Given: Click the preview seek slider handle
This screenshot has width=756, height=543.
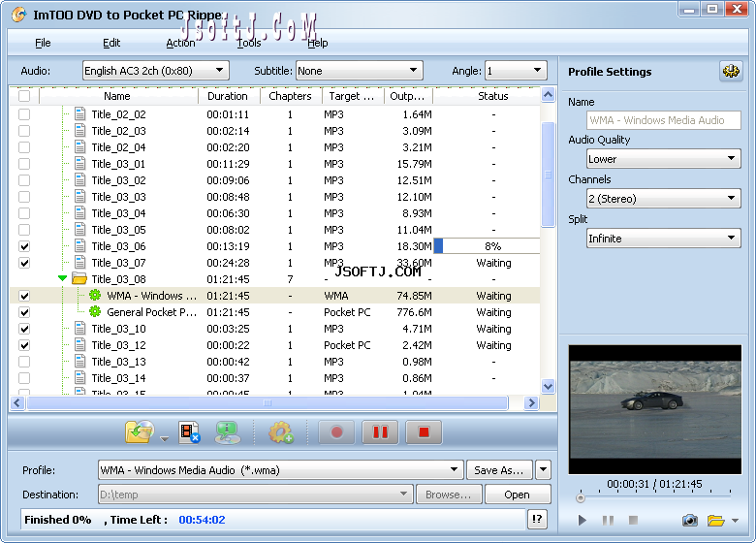Looking at the screenshot, I should click(581, 497).
